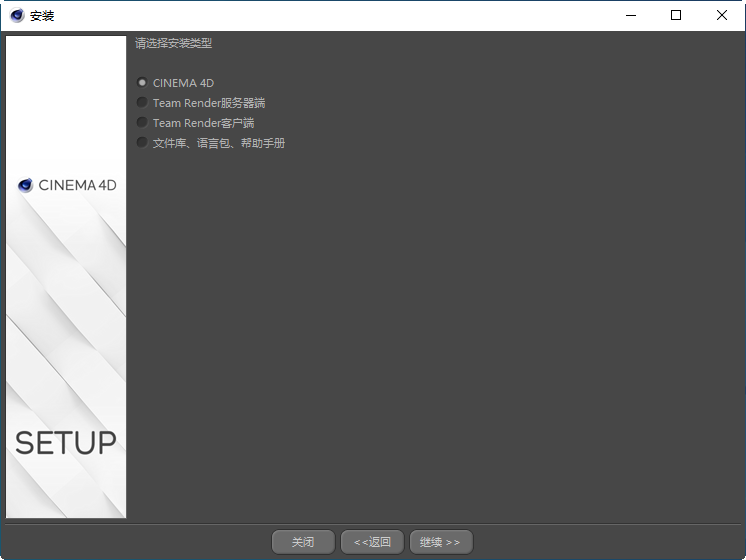Screen dimensions: 746x560
Task: Click the Team Render客户端 label text
Action: (x=203, y=123)
